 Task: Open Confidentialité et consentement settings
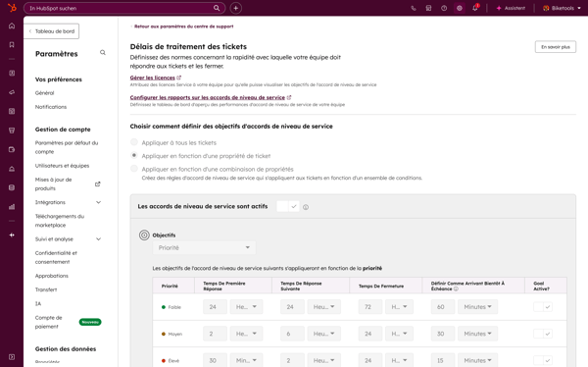click(56, 257)
